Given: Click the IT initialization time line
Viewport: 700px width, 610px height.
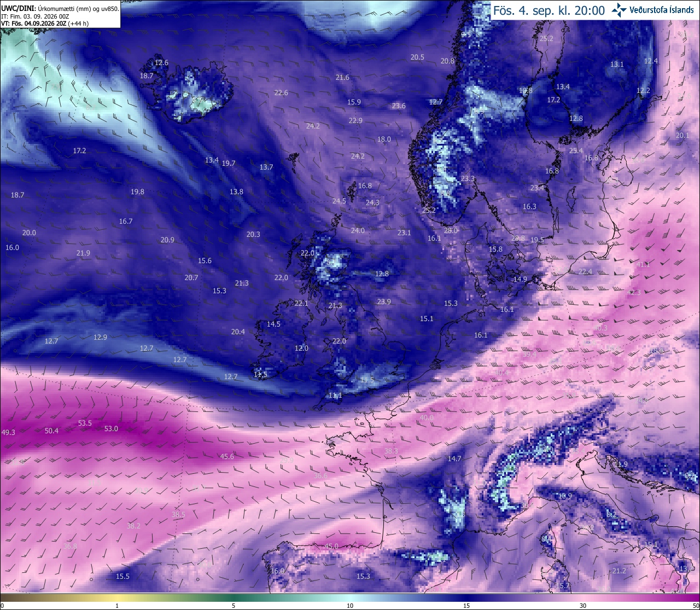Looking at the screenshot, I should pos(35,16).
